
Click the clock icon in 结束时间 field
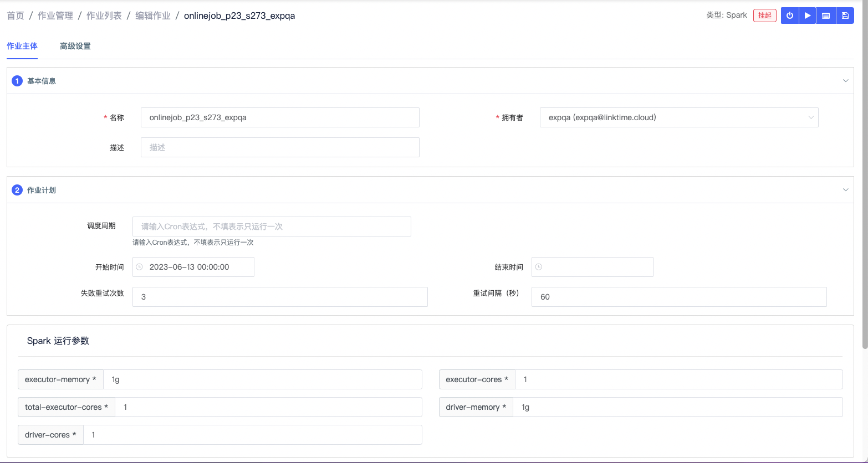click(539, 267)
